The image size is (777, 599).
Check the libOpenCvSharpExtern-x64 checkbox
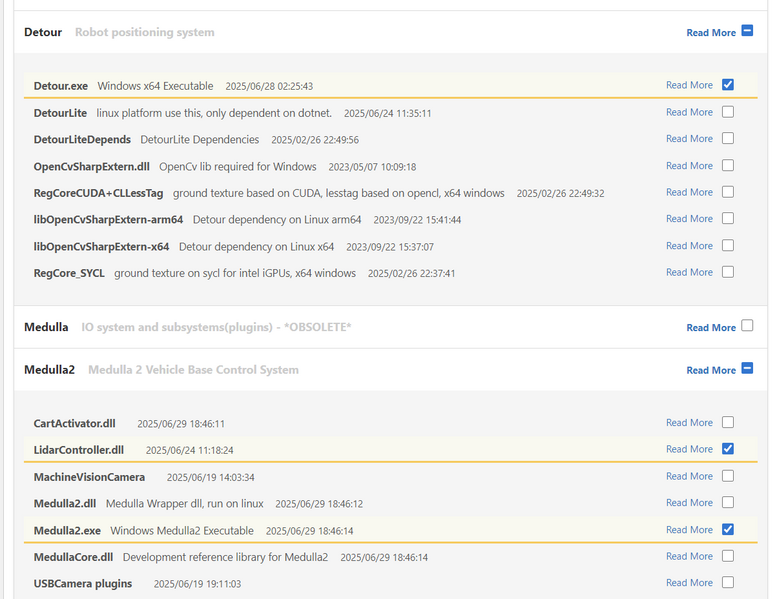727,245
